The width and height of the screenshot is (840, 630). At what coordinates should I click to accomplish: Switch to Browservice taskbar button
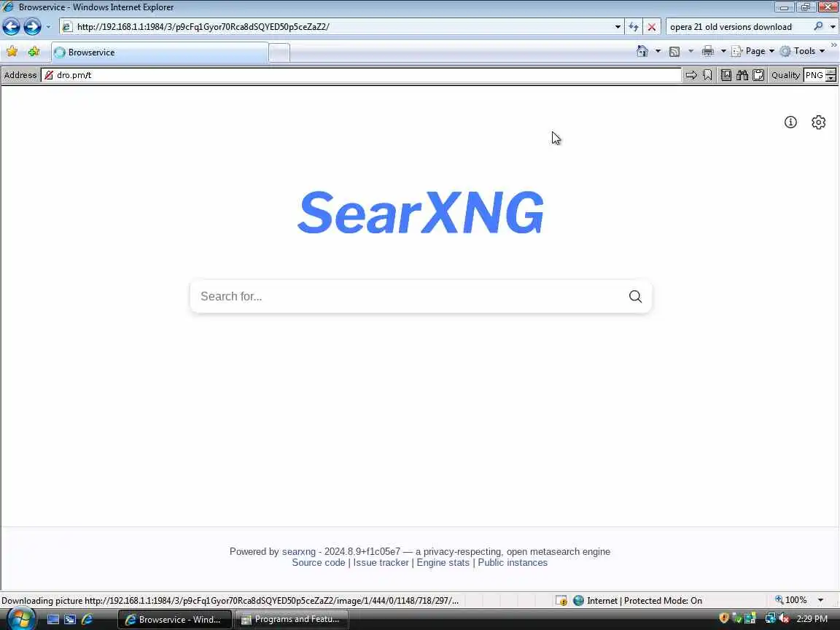point(175,619)
